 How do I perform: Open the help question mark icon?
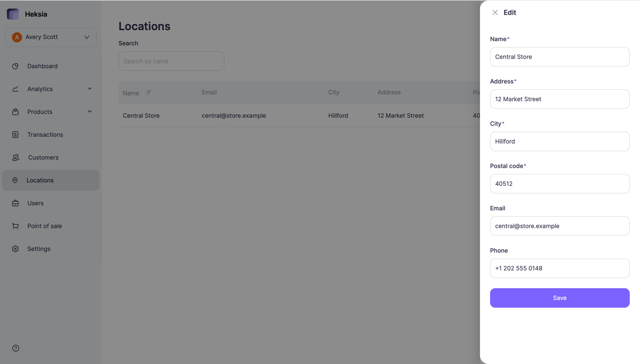(16, 348)
